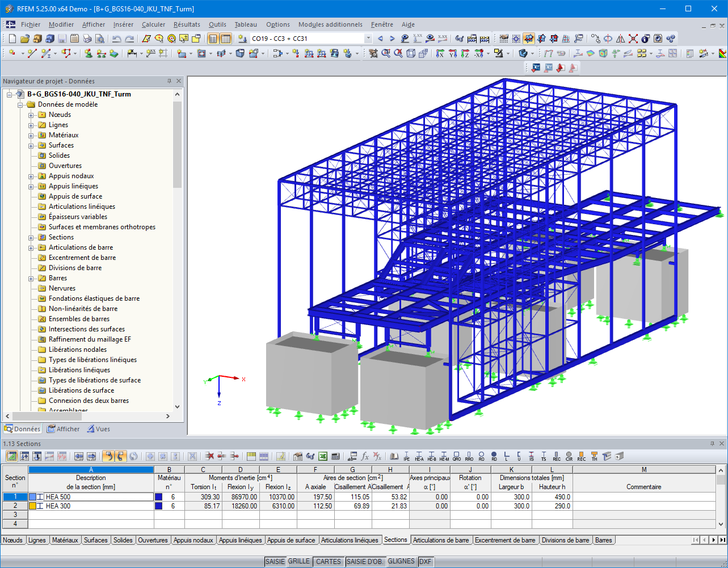Toggle GRILLE in the status bar
Image resolution: width=728 pixels, height=568 pixels.
pos(299,561)
